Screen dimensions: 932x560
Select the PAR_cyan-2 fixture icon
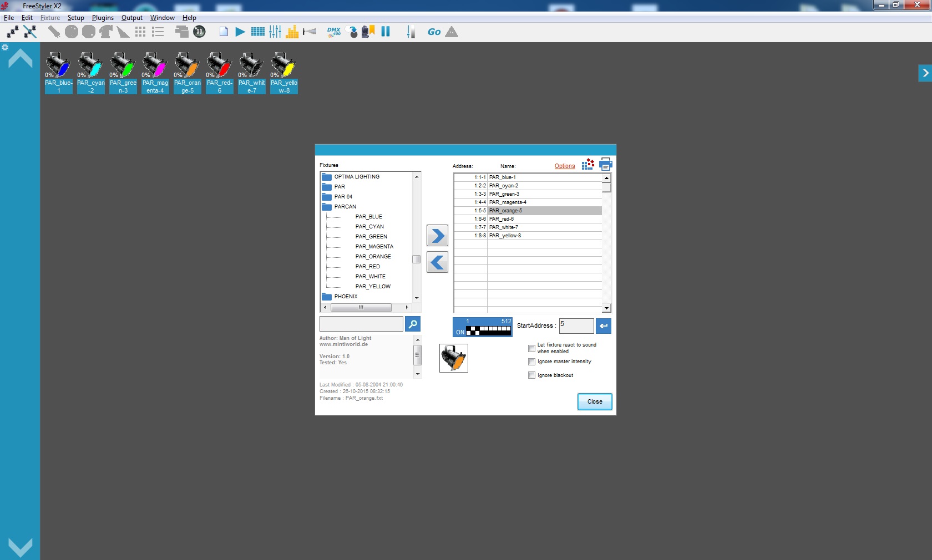(91, 73)
